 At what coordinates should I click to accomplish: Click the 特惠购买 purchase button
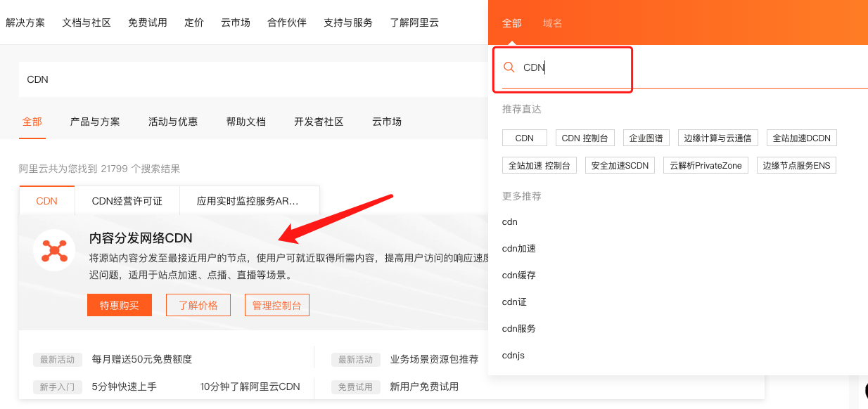click(119, 305)
